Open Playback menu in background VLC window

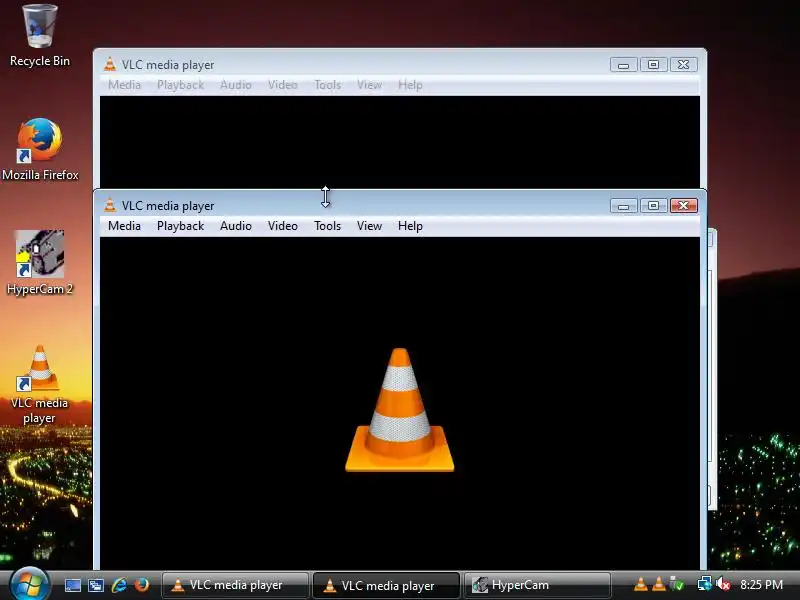(x=180, y=85)
